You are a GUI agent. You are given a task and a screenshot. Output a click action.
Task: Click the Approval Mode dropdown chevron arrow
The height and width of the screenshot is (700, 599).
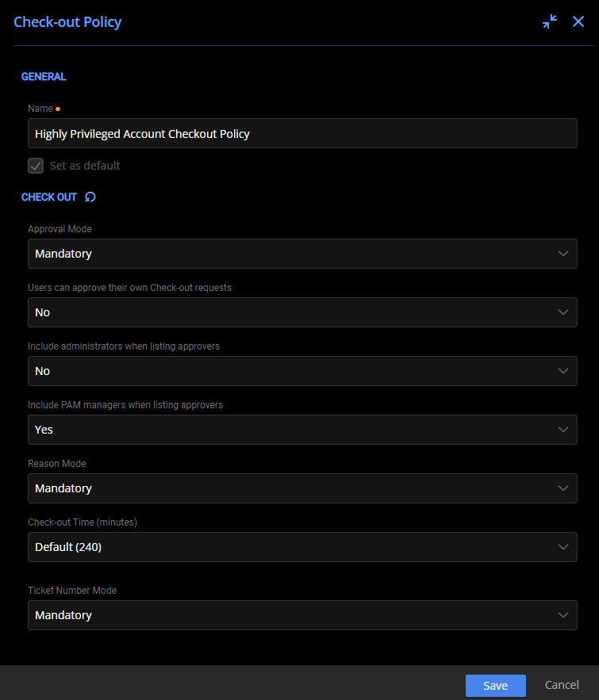pos(563,254)
